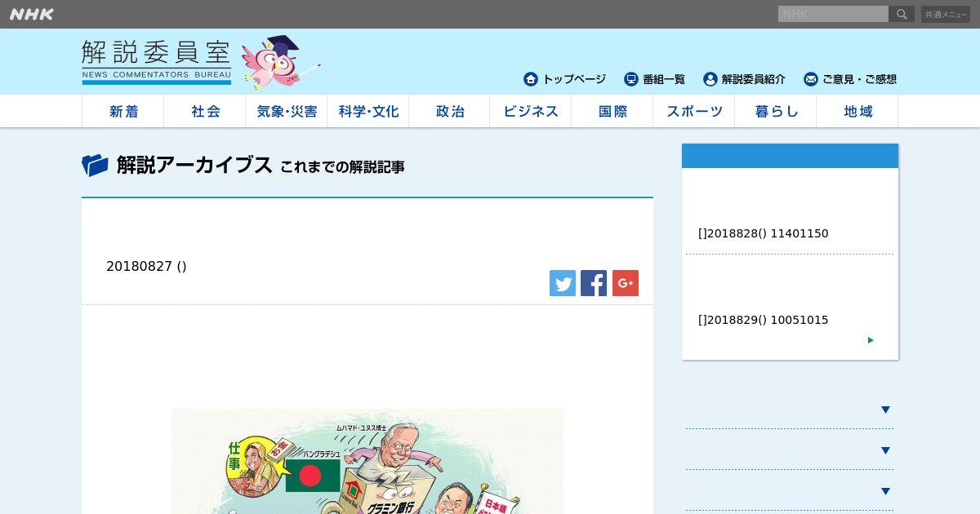Open the 共通メニュー button
The height and width of the screenshot is (514, 980).
pyautogui.click(x=946, y=14)
